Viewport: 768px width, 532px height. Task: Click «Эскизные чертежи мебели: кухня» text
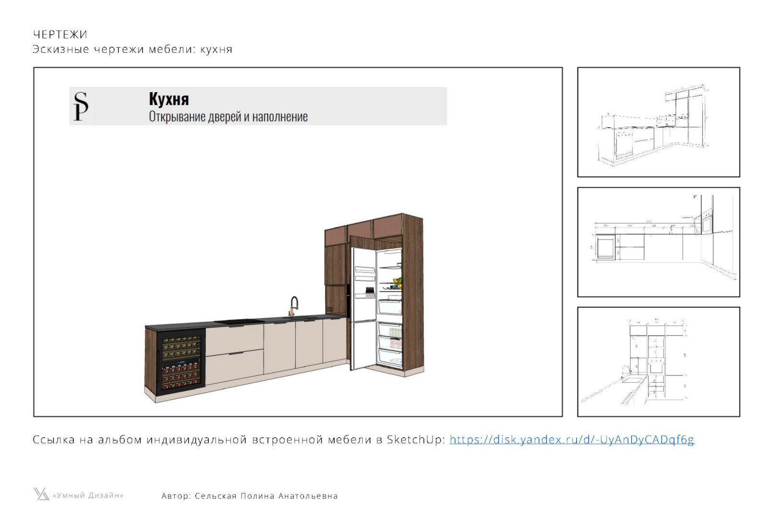click(x=132, y=49)
